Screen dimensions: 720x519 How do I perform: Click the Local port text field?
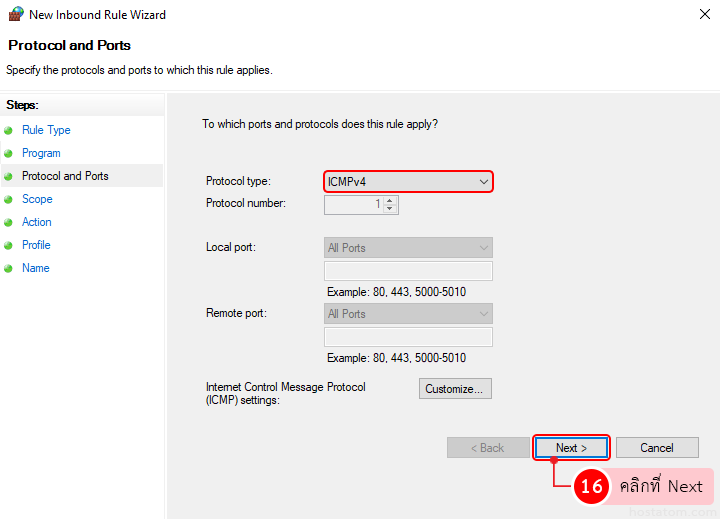pyautogui.click(x=408, y=271)
